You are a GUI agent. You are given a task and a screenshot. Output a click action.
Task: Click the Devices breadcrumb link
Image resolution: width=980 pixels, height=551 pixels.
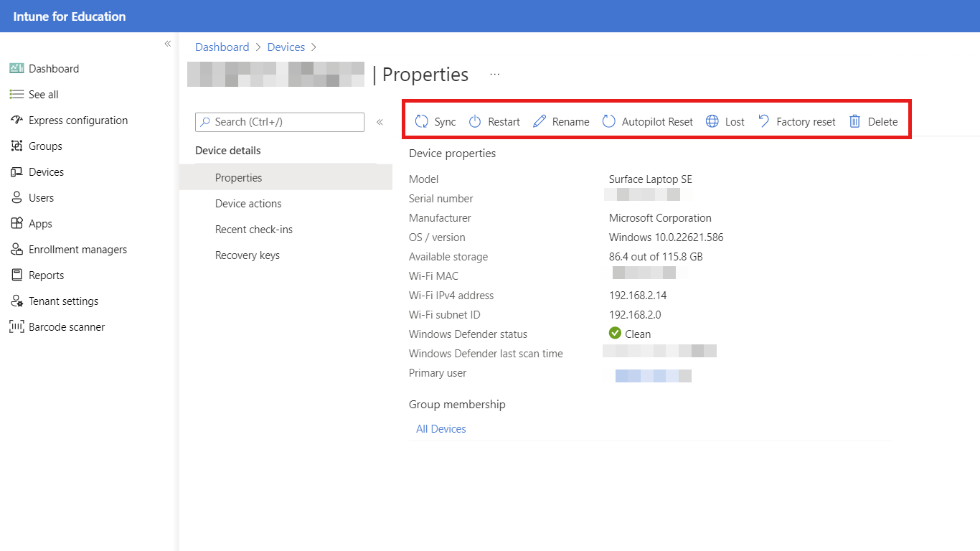(x=286, y=47)
